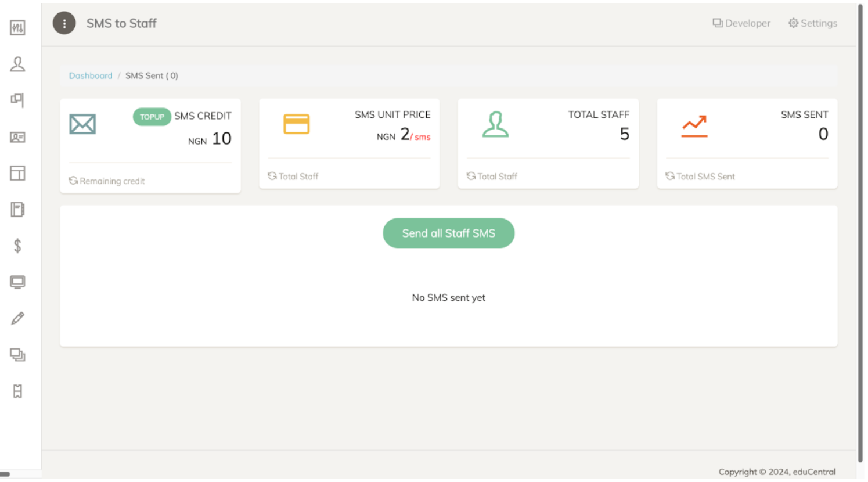Open Settings from the top bar
This screenshot has height=482, width=868.
[812, 23]
